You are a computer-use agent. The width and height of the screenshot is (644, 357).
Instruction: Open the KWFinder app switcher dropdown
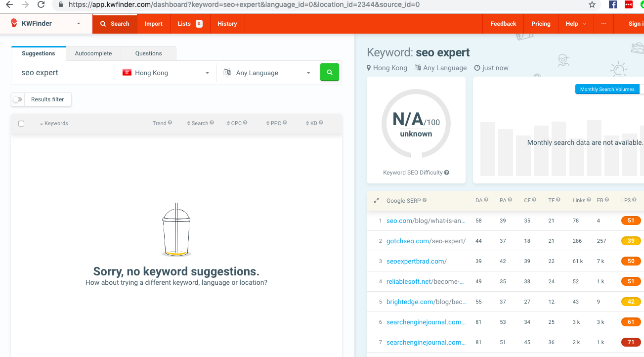coord(79,24)
